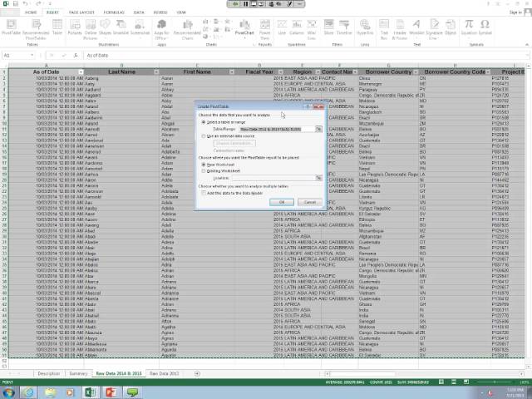Open the Last Name filter dropdown

(x=156, y=72)
